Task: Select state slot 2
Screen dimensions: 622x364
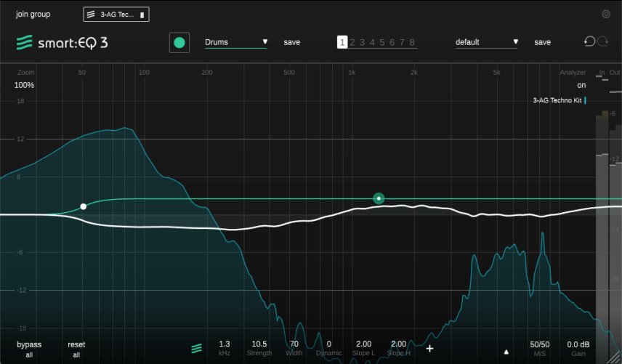Action: 352,42
